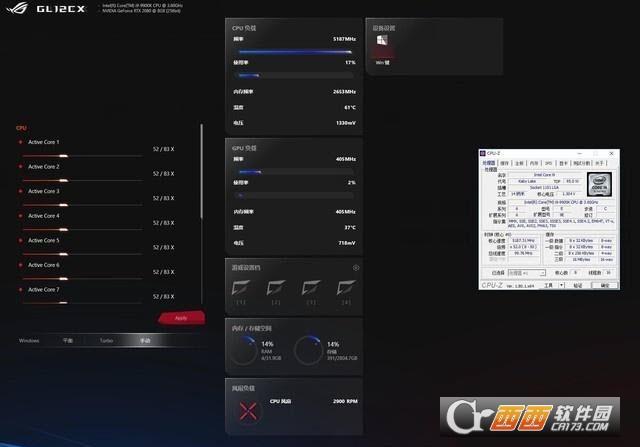This screenshot has width=640, height=447.
Task: Select the third game profile slot icon
Action: [310, 289]
